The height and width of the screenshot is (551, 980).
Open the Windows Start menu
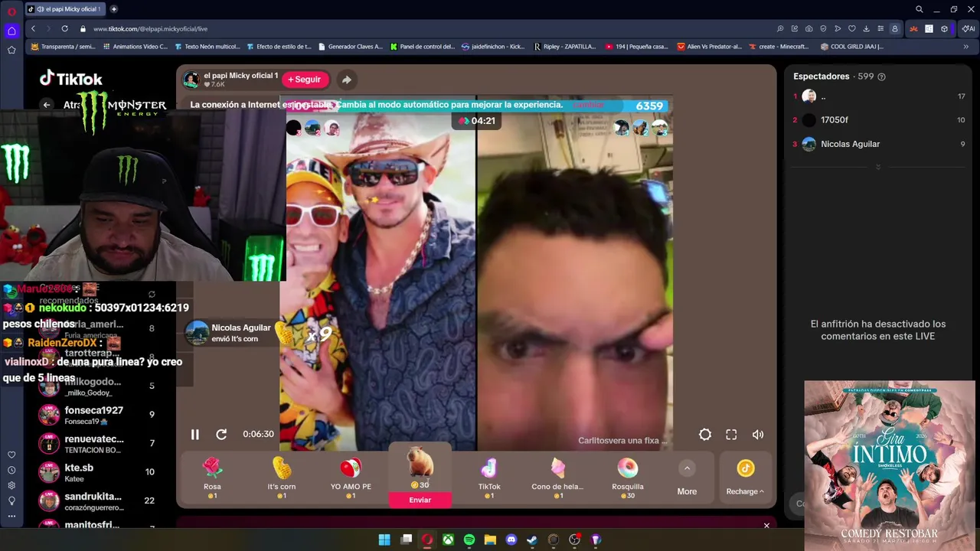[384, 540]
